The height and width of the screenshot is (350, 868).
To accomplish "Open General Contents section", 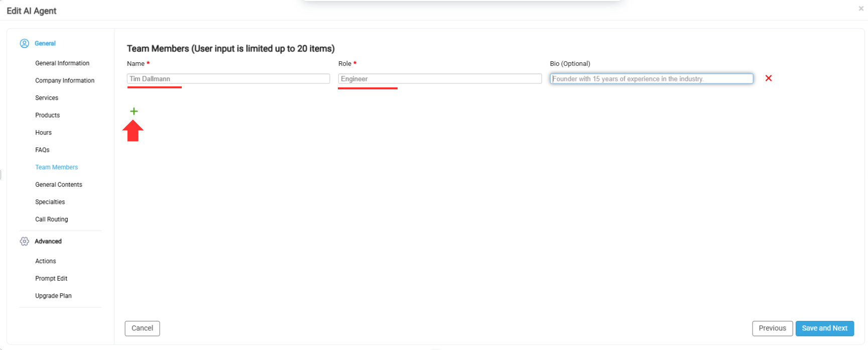I will (x=59, y=185).
